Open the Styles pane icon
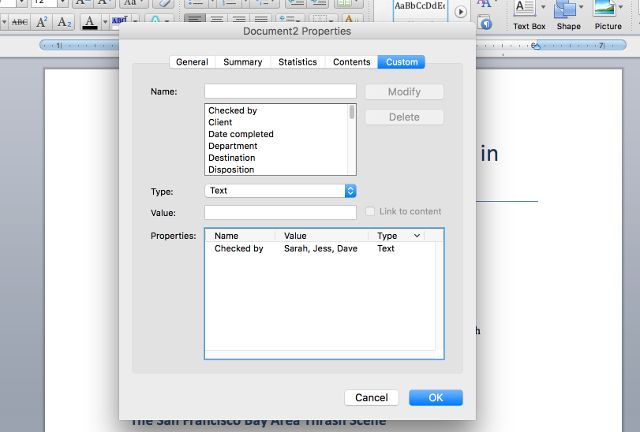 tap(484, 22)
